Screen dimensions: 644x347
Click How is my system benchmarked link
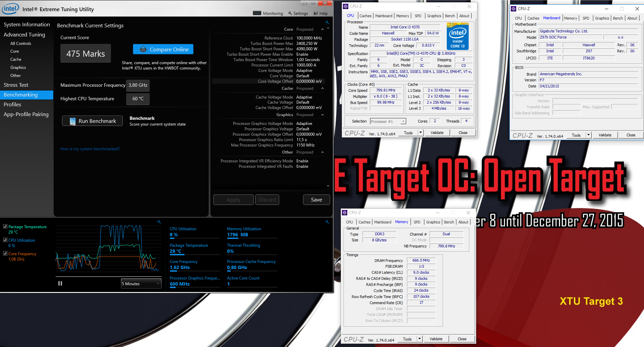point(90,149)
